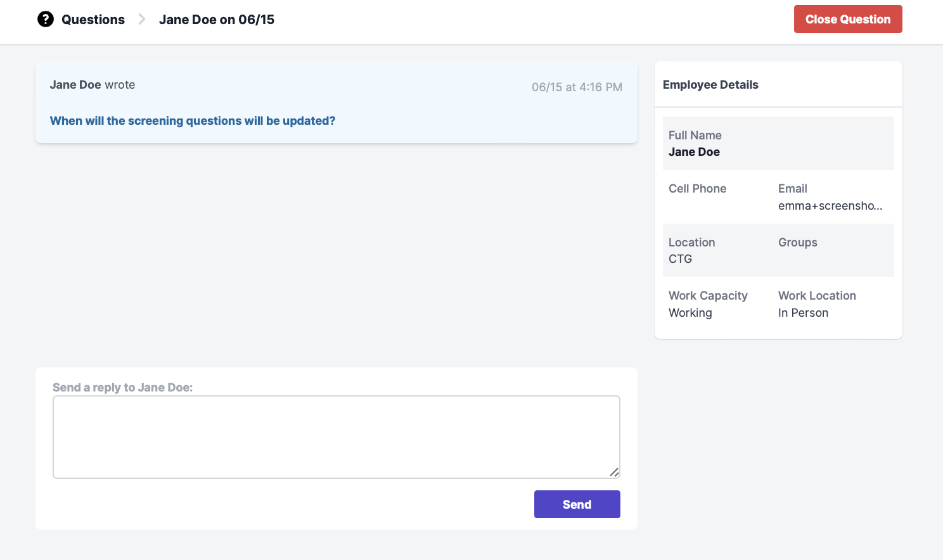Send the reply with Send button
The image size is (943, 560).
[x=577, y=504]
